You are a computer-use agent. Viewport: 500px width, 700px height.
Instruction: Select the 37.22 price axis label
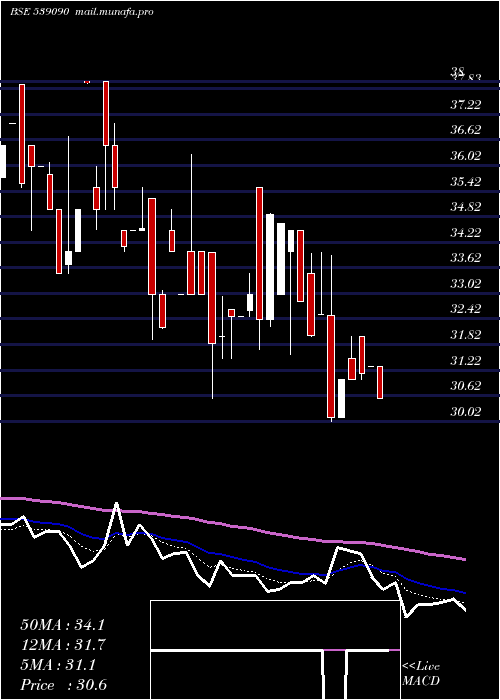(x=466, y=105)
